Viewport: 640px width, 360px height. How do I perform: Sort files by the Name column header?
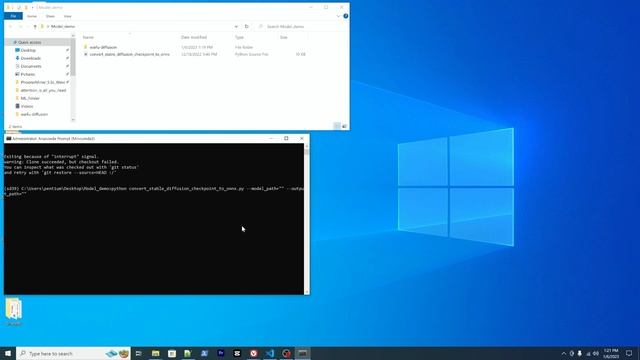coord(88,37)
